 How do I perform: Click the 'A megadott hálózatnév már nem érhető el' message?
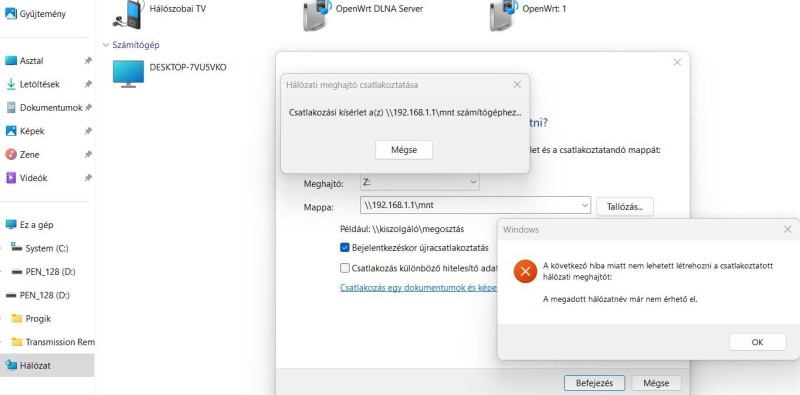click(620, 299)
